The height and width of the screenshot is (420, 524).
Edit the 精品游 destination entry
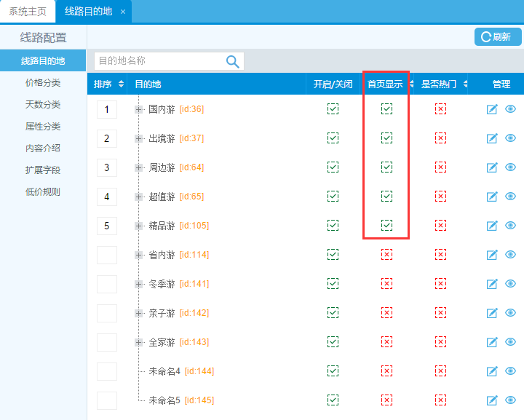(x=492, y=226)
